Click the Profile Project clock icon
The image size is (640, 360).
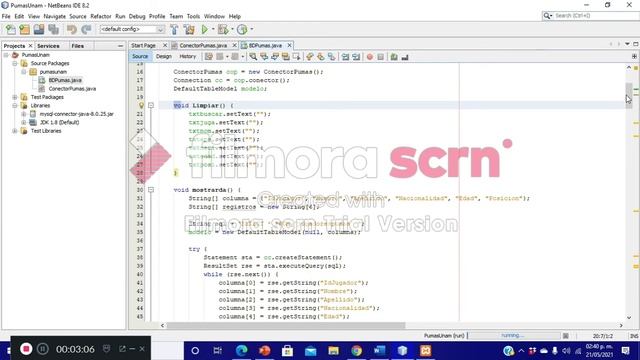[x=242, y=29]
